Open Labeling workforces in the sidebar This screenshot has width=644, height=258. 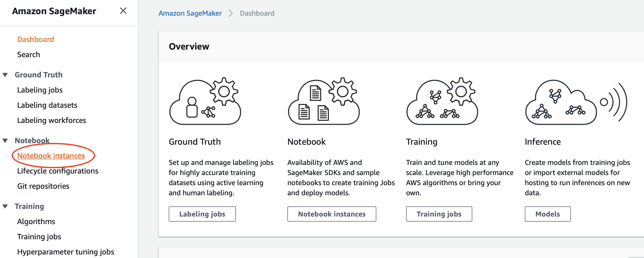[52, 120]
